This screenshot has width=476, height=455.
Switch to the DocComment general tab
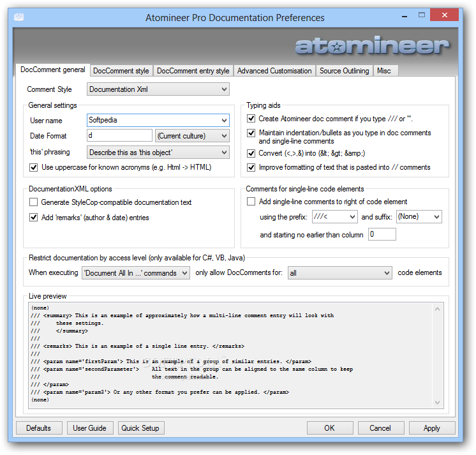coord(52,70)
